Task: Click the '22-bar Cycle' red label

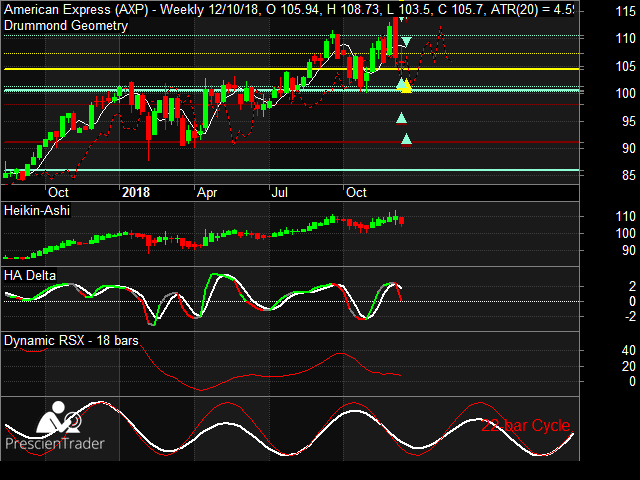Action: pos(526,426)
